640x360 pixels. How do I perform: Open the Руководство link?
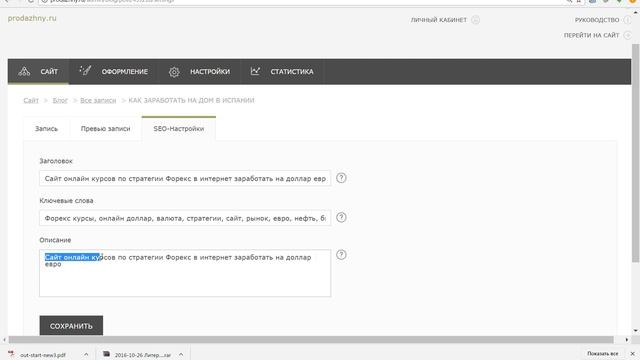click(597, 20)
